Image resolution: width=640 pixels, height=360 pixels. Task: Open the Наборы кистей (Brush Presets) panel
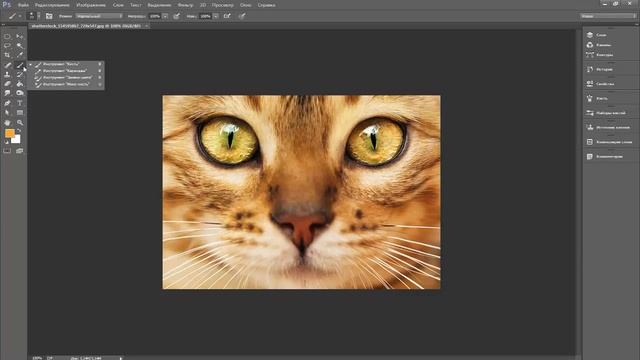point(610,113)
